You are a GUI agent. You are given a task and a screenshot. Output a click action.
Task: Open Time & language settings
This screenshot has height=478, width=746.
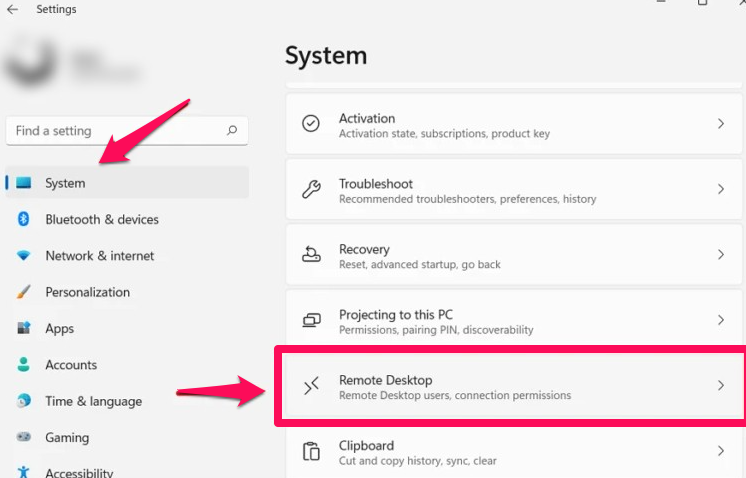pyautogui.click(x=127, y=401)
